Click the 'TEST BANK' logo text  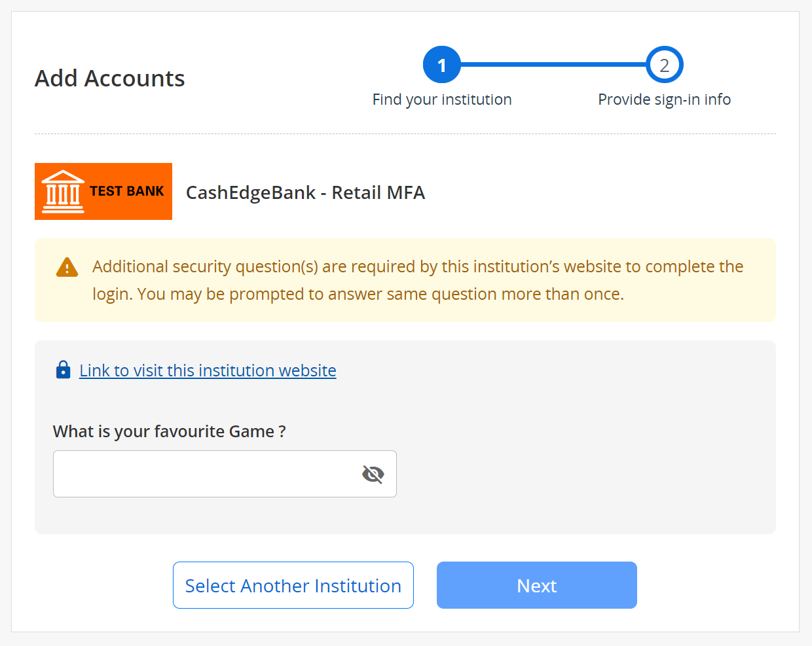(127, 191)
